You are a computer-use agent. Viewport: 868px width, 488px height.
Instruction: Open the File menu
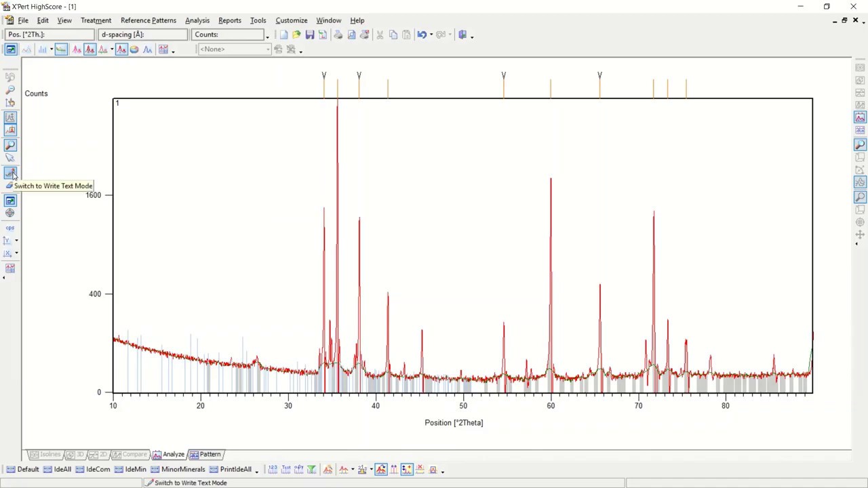[23, 20]
